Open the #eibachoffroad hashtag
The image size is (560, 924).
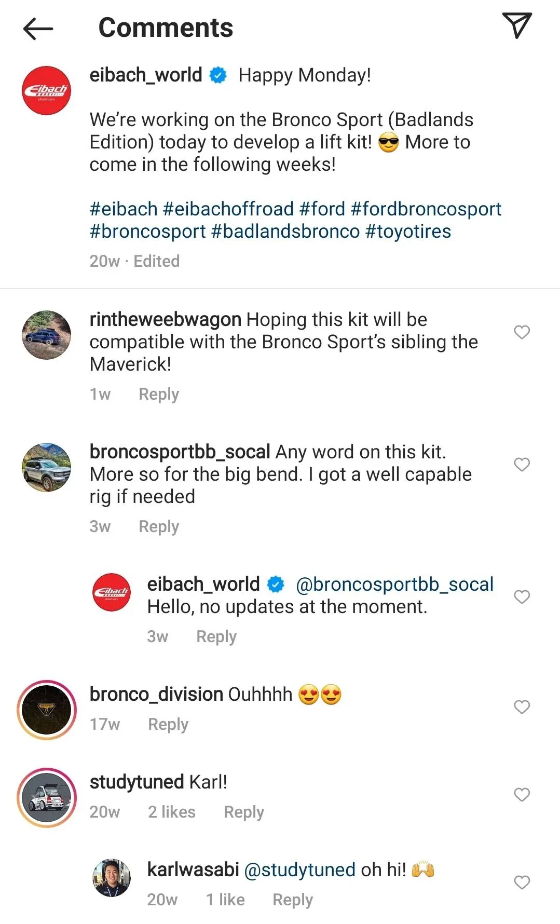click(x=228, y=209)
